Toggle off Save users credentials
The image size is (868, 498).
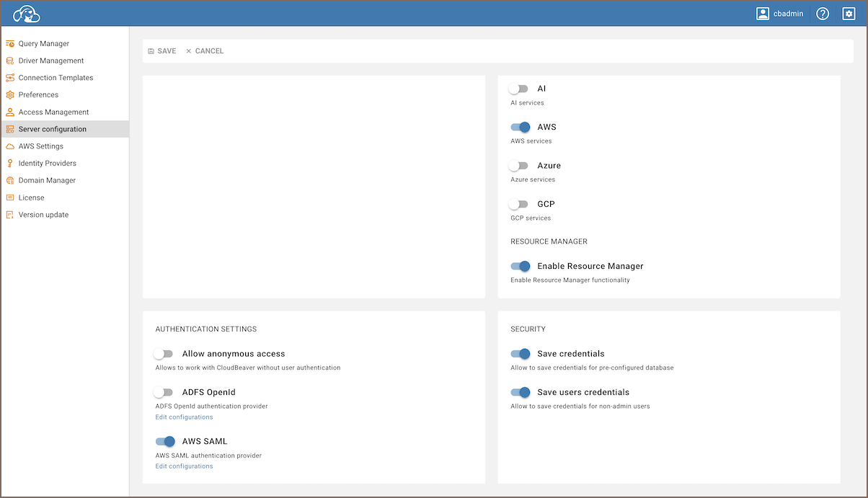coord(520,392)
